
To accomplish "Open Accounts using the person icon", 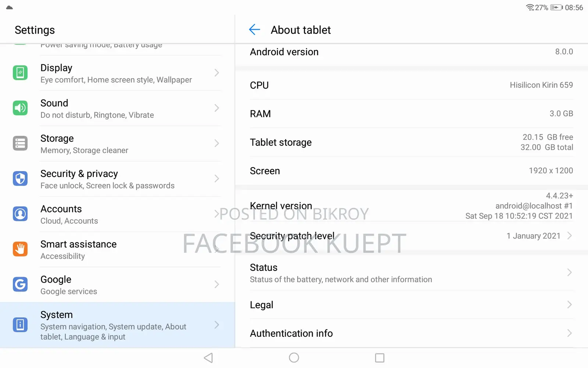I will (20, 214).
